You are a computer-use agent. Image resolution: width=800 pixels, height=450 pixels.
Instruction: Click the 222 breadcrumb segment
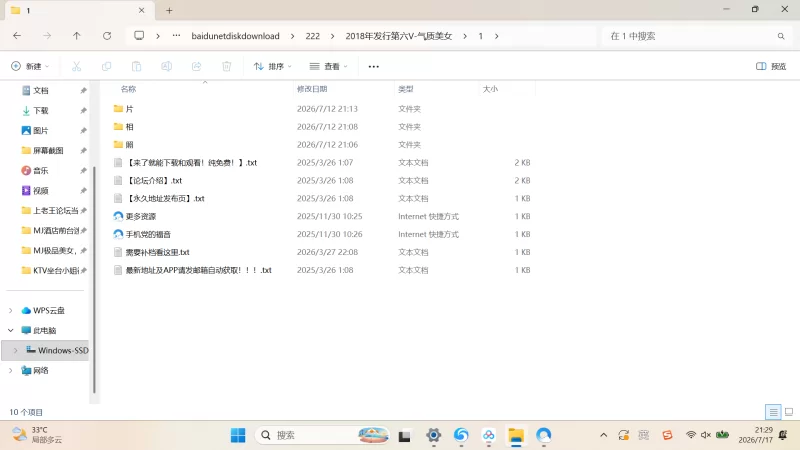[313, 36]
